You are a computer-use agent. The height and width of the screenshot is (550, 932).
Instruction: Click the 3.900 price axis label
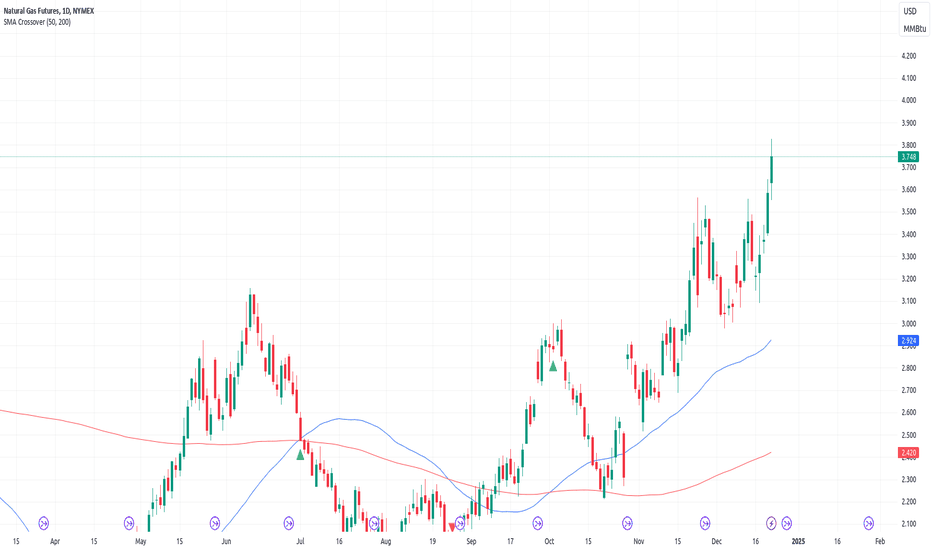tap(908, 123)
